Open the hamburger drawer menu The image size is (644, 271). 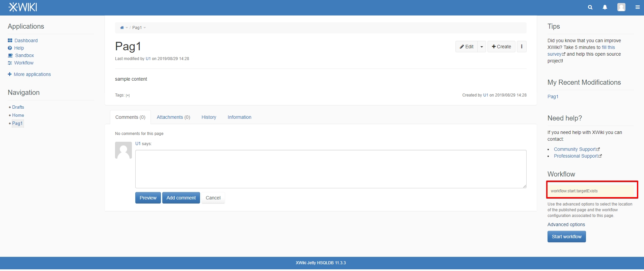point(637,7)
